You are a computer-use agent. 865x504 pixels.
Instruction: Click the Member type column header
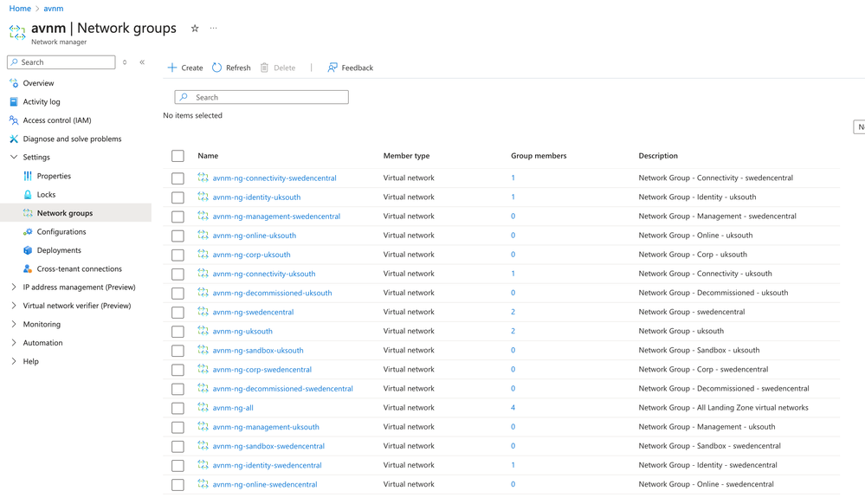click(407, 156)
